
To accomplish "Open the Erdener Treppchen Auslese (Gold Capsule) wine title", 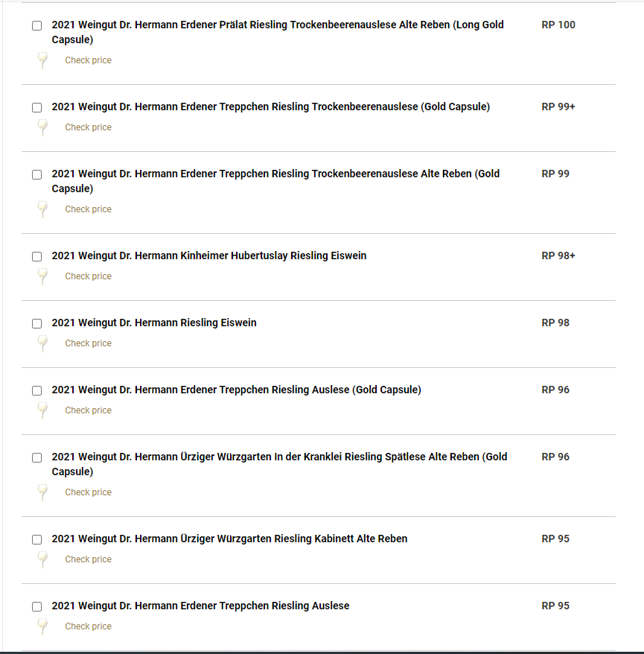I will [x=236, y=390].
